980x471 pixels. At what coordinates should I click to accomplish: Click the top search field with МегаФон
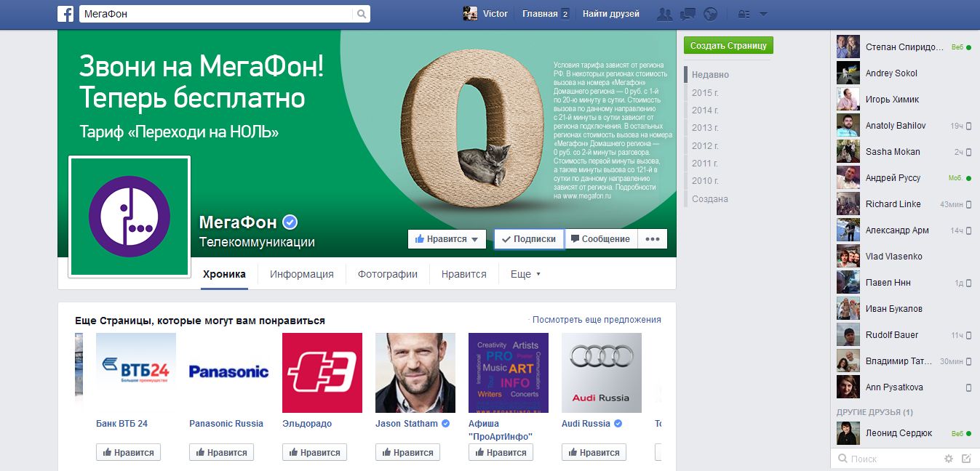pos(217,14)
